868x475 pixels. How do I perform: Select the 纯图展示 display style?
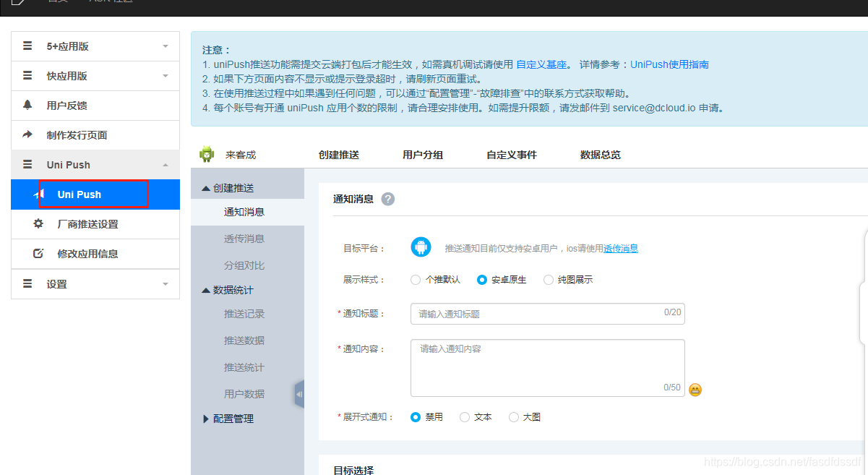pos(548,279)
